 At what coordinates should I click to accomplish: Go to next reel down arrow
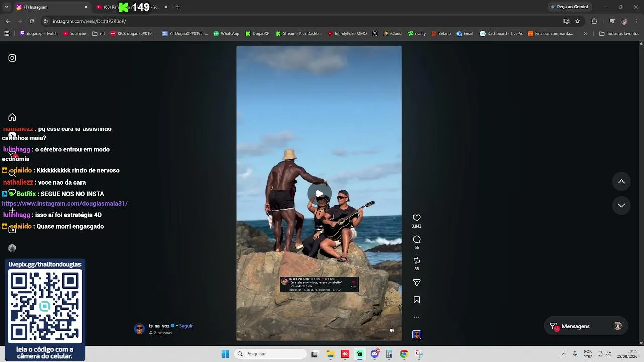pyautogui.click(x=621, y=205)
